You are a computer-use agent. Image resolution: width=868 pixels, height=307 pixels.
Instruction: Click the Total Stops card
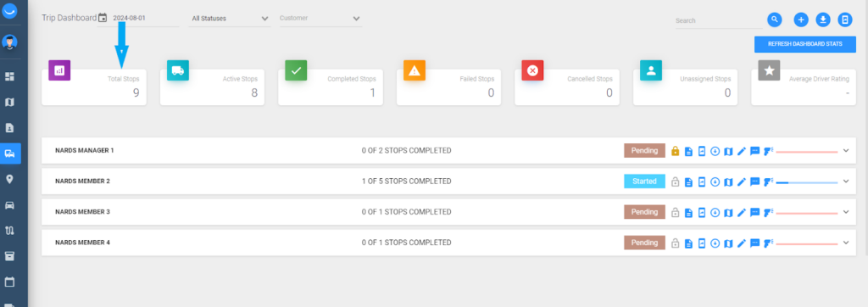(94, 87)
